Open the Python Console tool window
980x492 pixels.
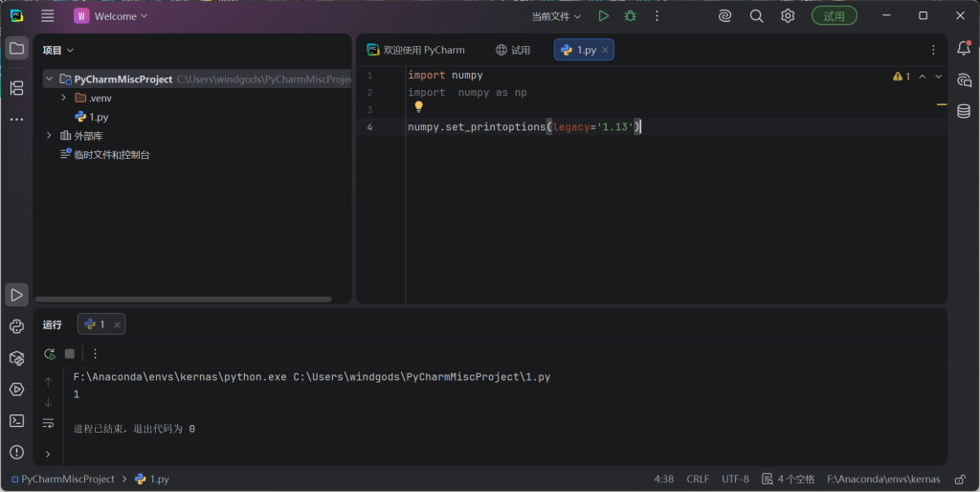coord(16,326)
